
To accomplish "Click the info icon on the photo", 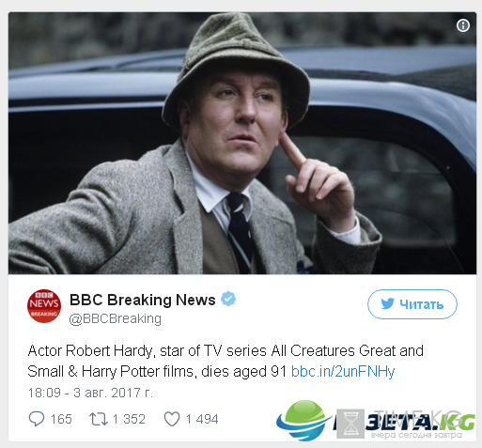I will click(463, 25).
